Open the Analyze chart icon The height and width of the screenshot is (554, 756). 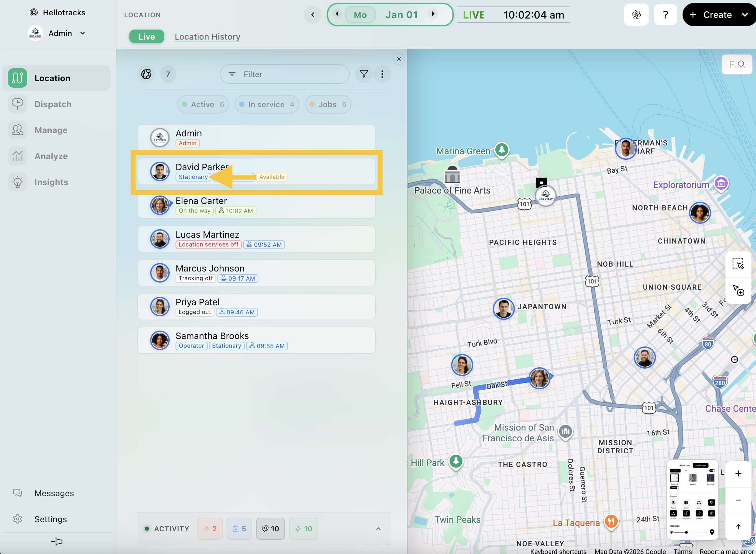18,156
